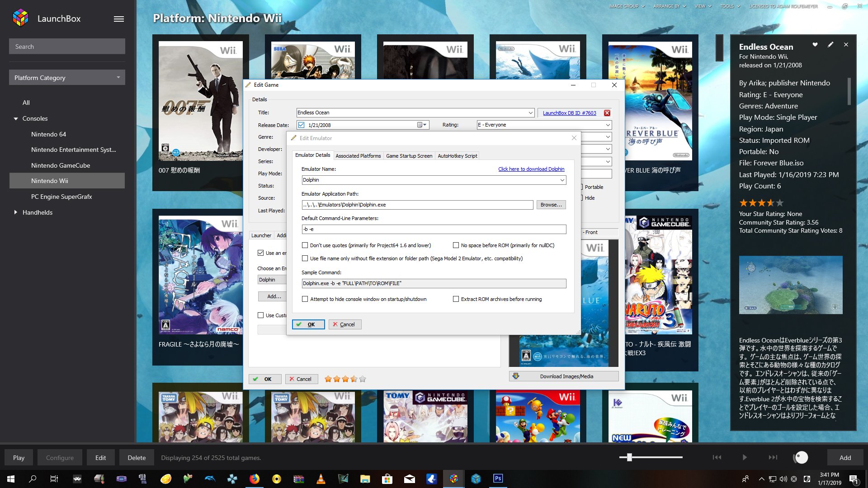
Task: Switch to LaunchBox taskbar icon
Action: (453, 479)
